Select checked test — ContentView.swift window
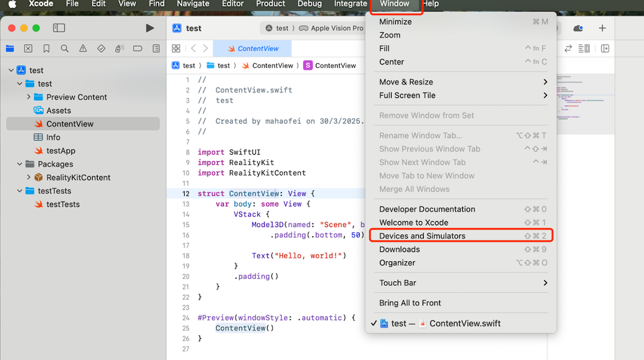 pyautogui.click(x=461, y=323)
